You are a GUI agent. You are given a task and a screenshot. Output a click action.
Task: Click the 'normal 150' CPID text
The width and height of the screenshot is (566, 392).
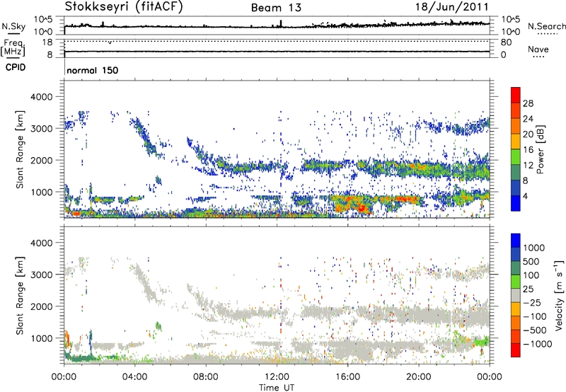(93, 70)
